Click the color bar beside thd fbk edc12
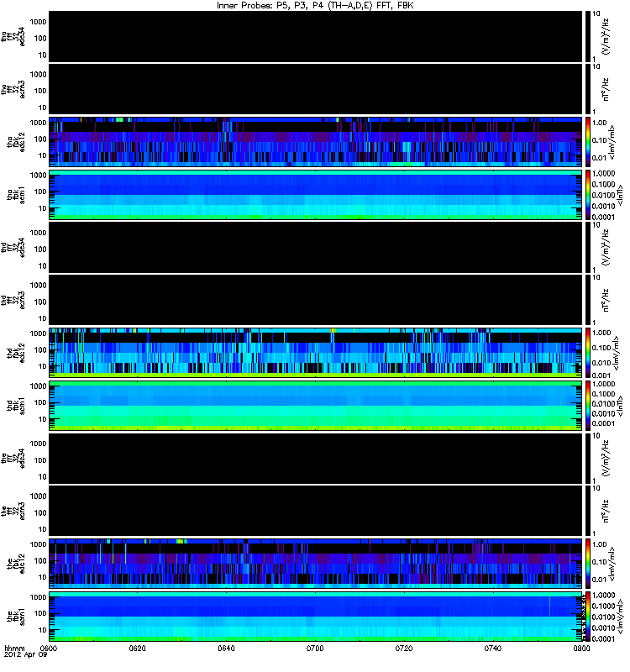The width and height of the screenshot is (630, 672). click(588, 353)
